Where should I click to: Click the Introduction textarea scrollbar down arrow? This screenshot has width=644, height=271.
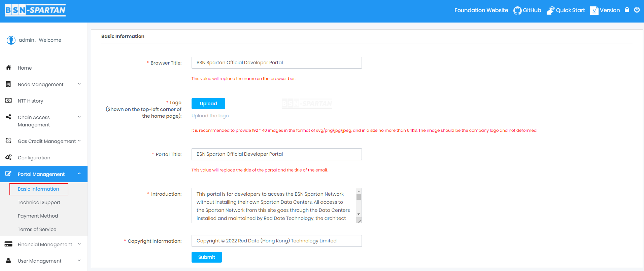[x=359, y=214]
